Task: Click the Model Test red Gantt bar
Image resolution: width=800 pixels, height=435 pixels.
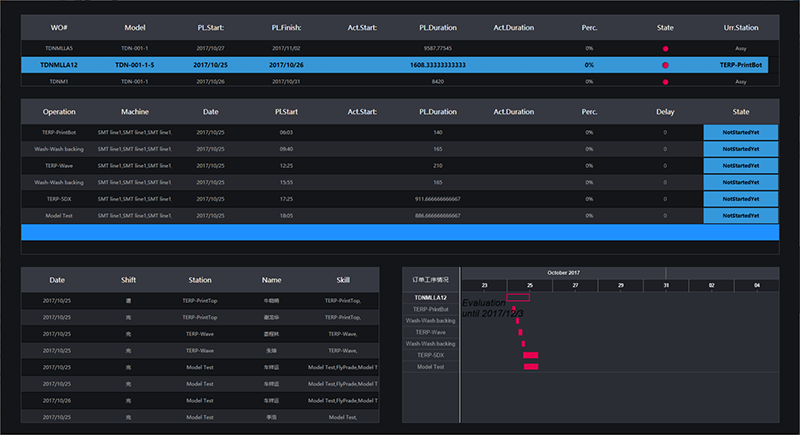Action: click(x=530, y=367)
